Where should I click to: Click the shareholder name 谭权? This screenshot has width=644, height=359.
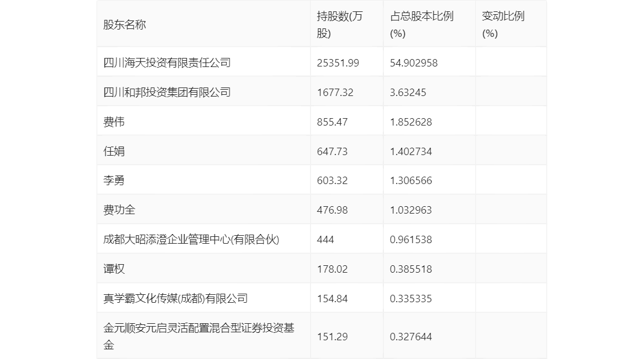[x=114, y=269]
